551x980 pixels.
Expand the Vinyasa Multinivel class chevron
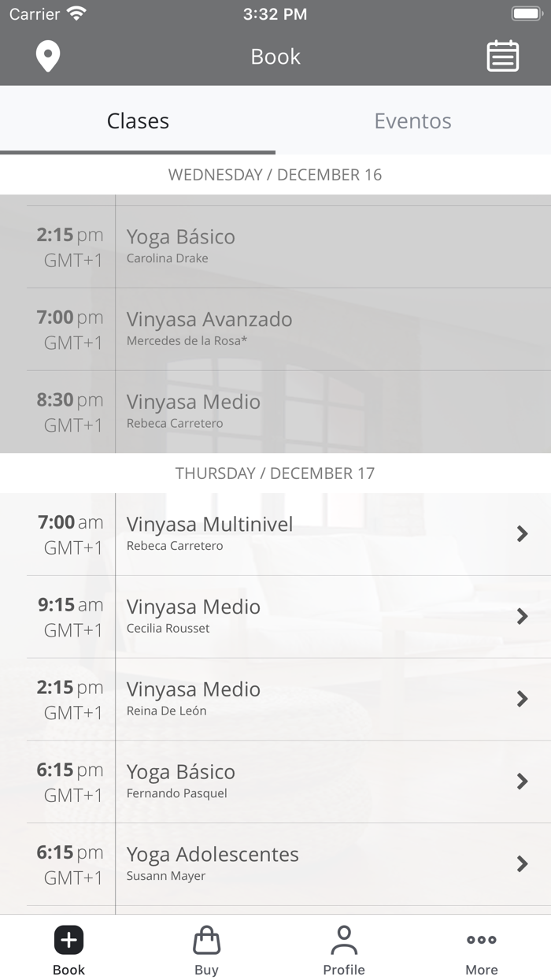click(522, 534)
